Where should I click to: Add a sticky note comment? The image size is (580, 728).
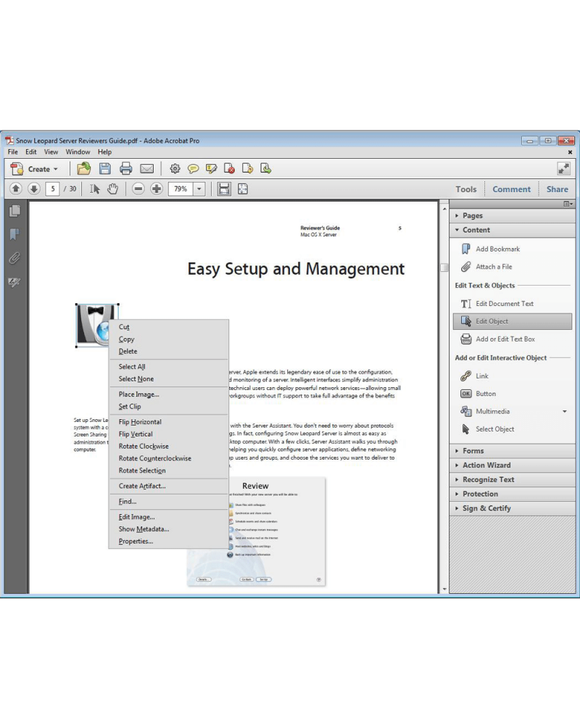[193, 168]
